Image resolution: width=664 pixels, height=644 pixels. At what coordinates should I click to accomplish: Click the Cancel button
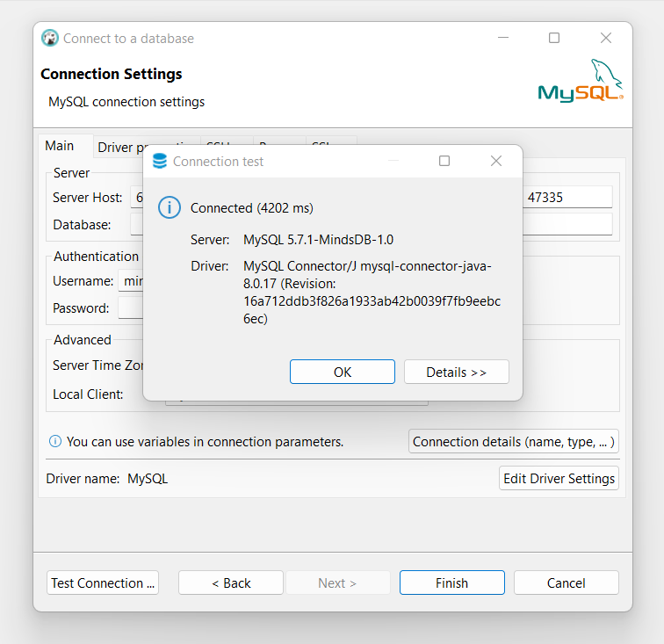coord(566,582)
